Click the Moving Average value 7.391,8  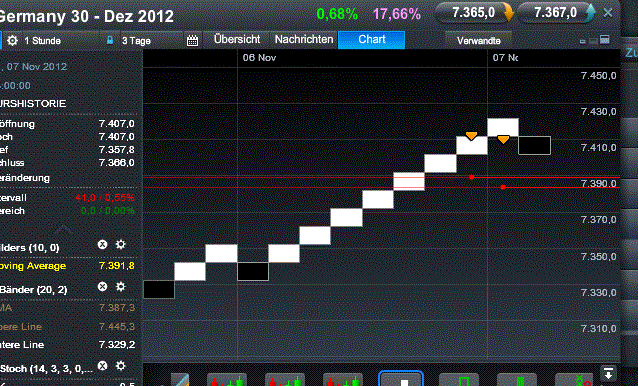116,266
